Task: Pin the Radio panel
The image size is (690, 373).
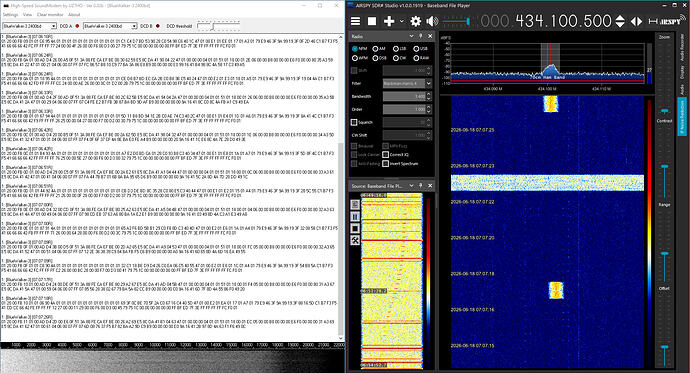Action: tap(421, 36)
